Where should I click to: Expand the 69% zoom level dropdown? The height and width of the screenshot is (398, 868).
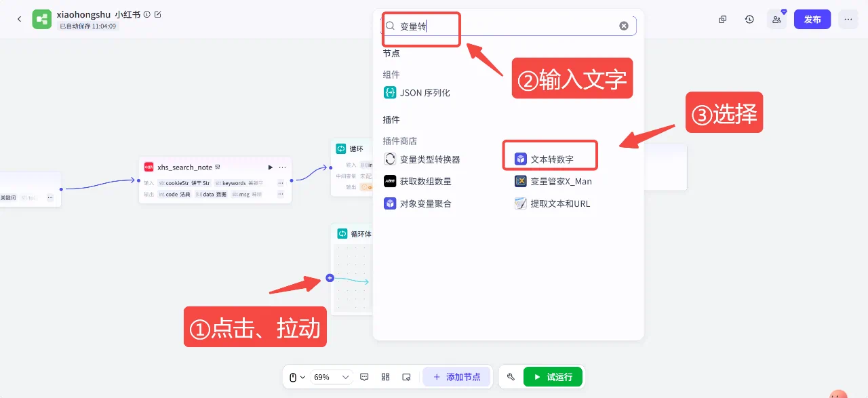pyautogui.click(x=332, y=377)
